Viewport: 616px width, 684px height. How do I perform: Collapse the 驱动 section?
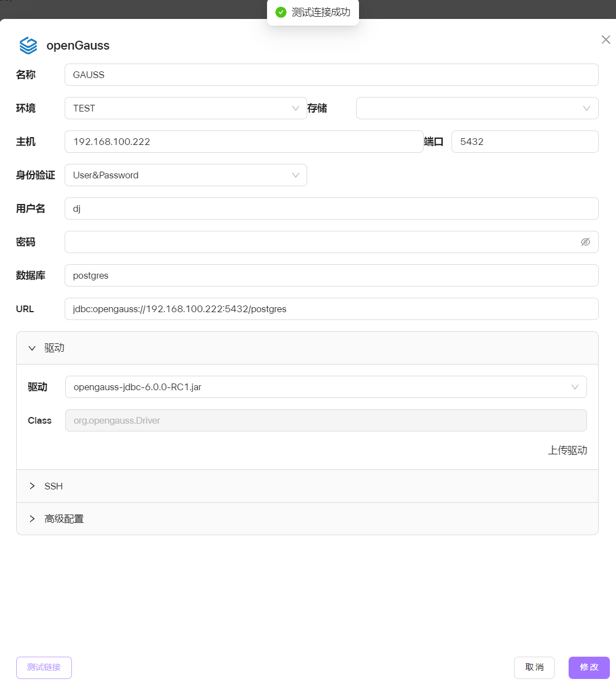click(x=307, y=348)
